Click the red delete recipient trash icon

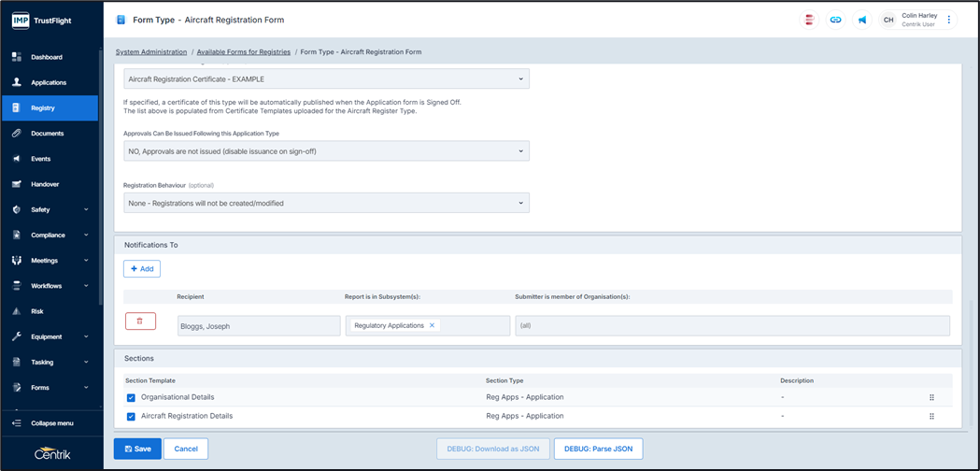[x=140, y=321]
